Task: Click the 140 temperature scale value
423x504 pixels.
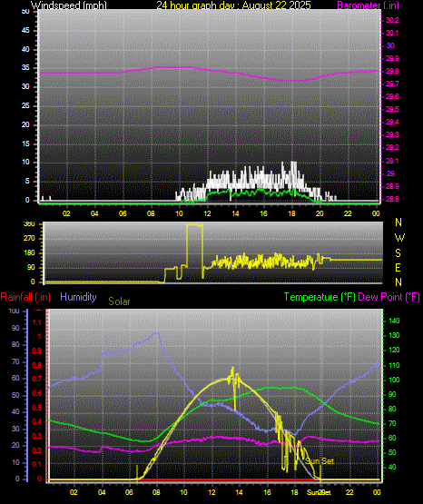Action: click(x=394, y=321)
